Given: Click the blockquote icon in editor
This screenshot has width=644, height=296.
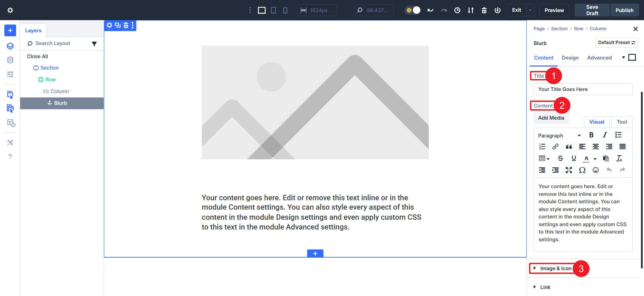Looking at the screenshot, I should point(569,146).
